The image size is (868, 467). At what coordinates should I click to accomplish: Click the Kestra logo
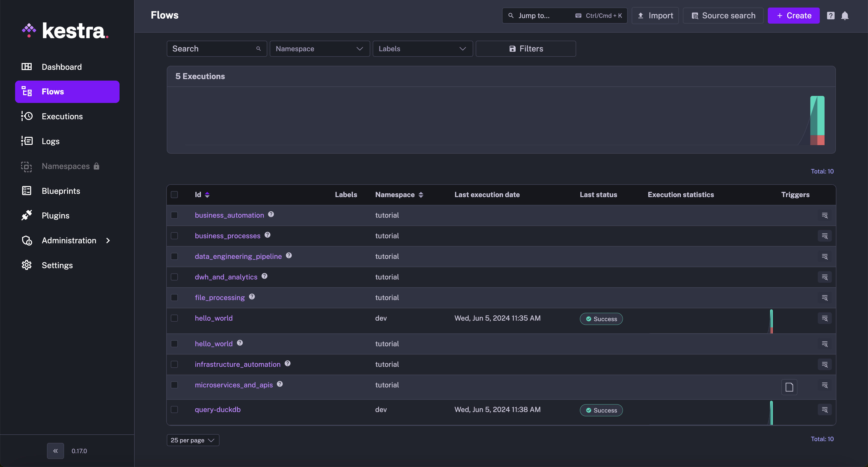point(65,31)
